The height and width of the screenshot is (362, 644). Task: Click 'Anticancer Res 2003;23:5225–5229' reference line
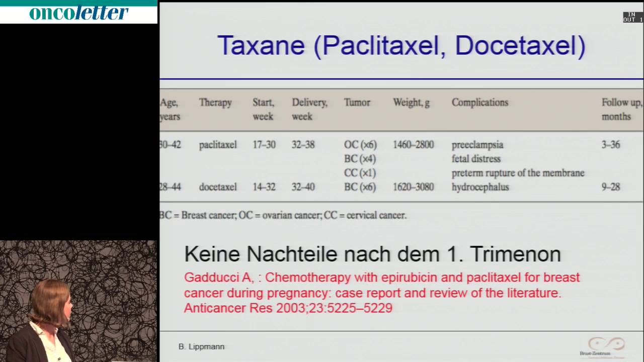click(x=288, y=308)
